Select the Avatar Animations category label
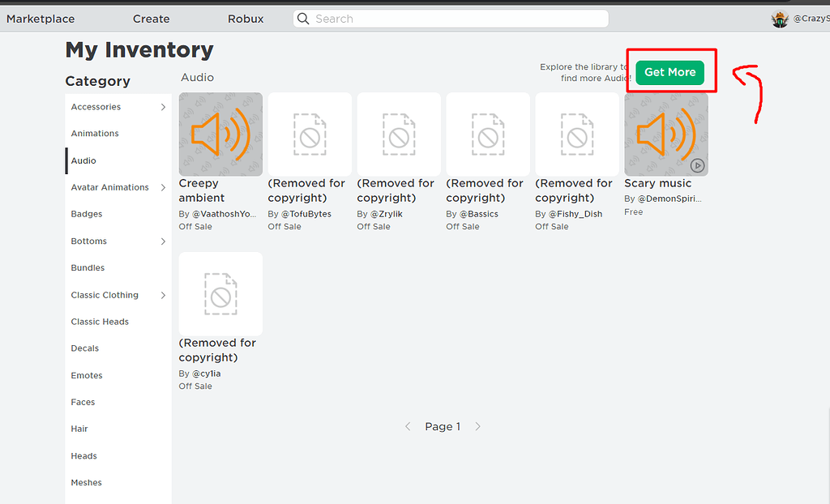The width and height of the screenshot is (830, 504). tap(110, 187)
